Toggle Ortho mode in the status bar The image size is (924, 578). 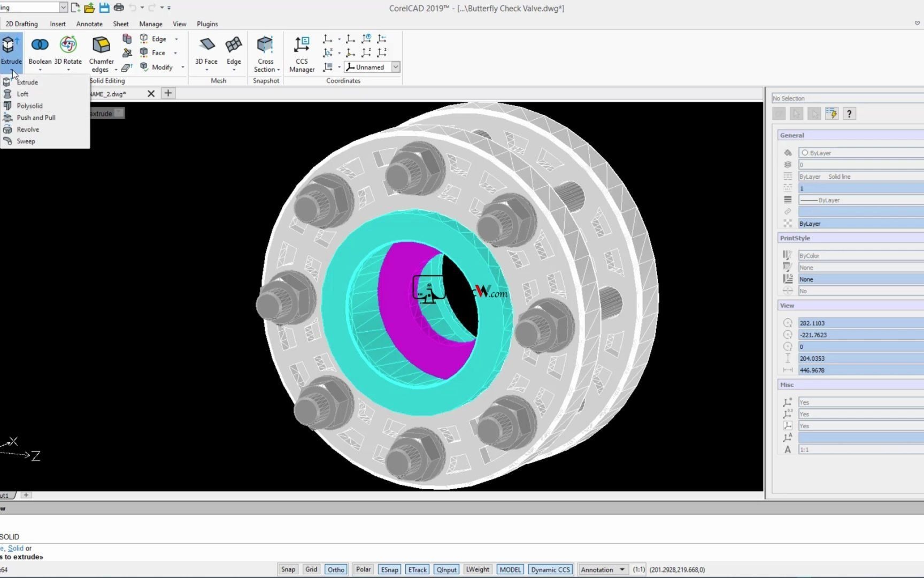coord(336,569)
